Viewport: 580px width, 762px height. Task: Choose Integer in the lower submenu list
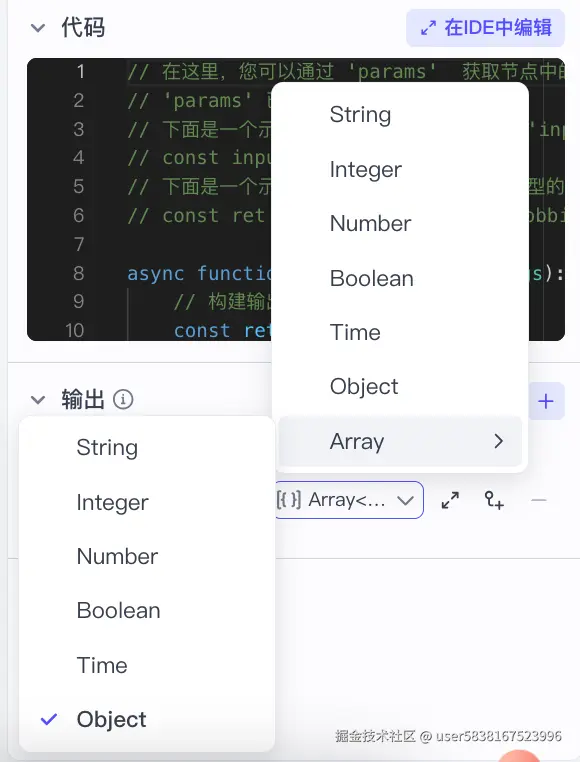[147, 502]
